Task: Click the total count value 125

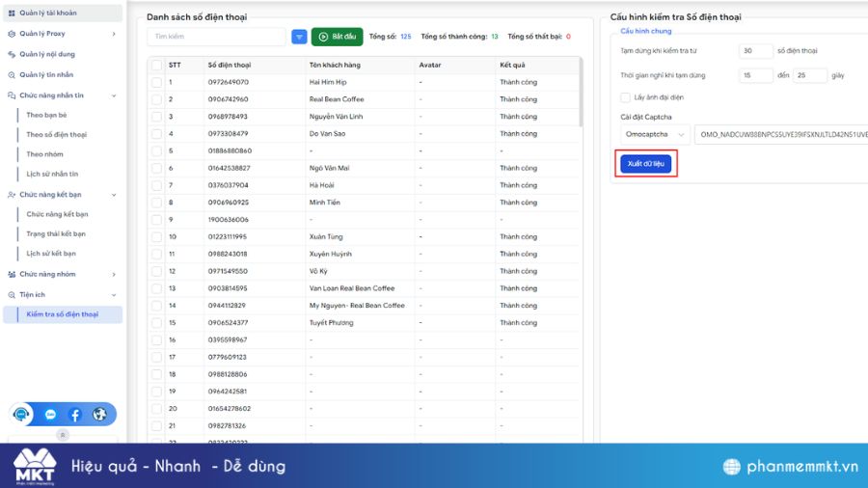Action: point(406,37)
